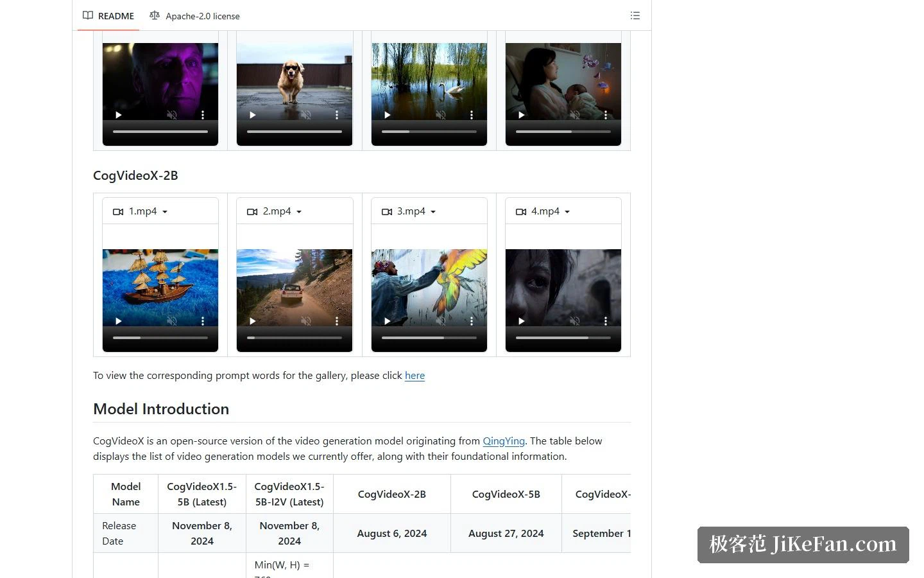Open the Apache-2.0 license tab
The image size is (924, 578).
(x=194, y=15)
